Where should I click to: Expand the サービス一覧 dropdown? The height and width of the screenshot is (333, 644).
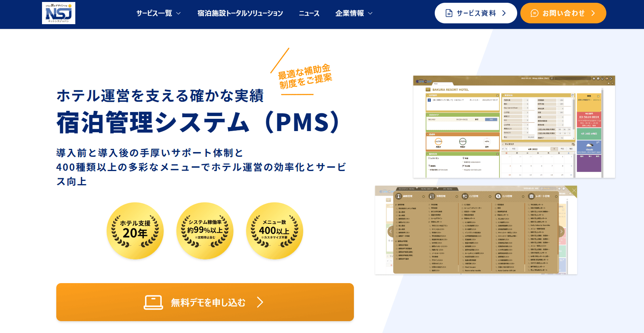[159, 13]
